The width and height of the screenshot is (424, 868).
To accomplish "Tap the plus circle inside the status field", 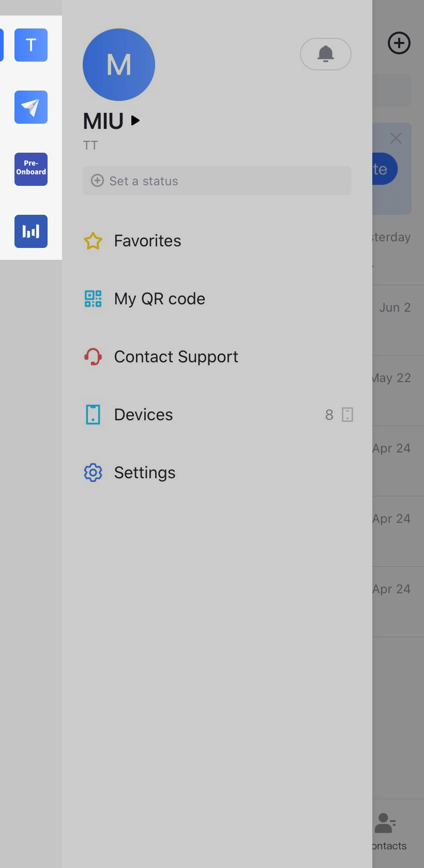I will [x=97, y=181].
